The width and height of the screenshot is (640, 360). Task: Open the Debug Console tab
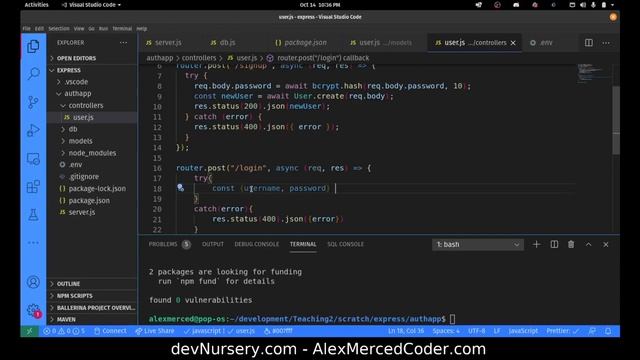tap(256, 244)
